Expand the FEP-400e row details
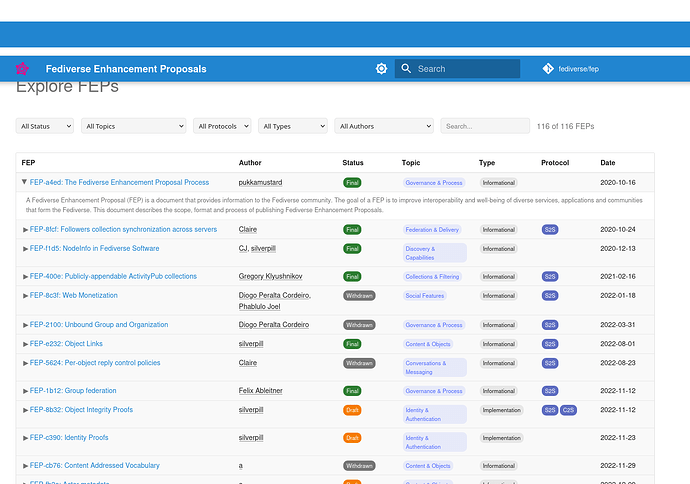Screen dimensions: 690x484 click(26, 276)
